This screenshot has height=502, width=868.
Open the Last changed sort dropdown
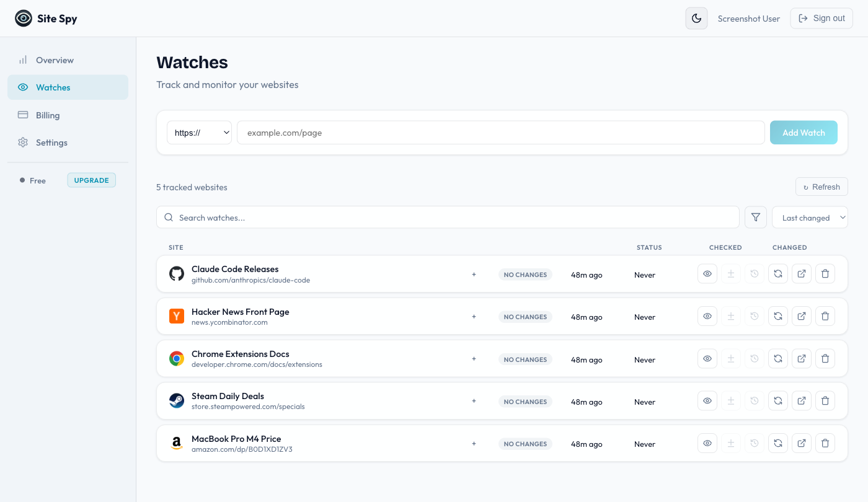tap(810, 217)
